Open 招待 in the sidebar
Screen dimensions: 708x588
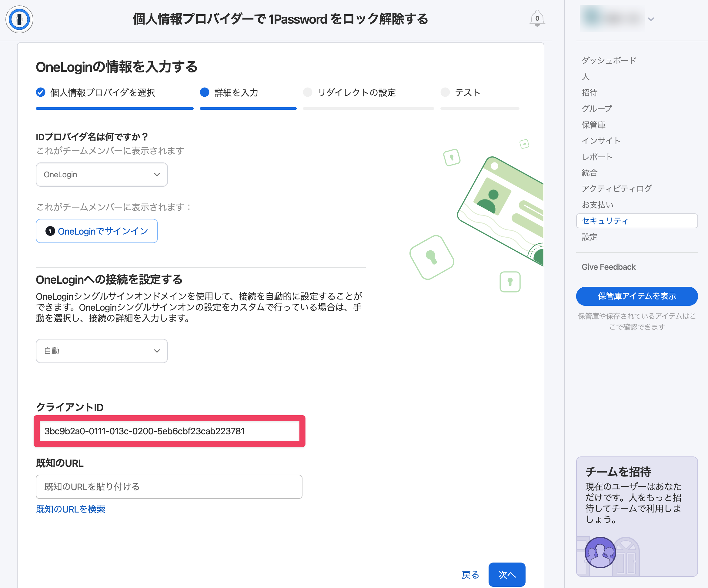pyautogui.click(x=589, y=92)
